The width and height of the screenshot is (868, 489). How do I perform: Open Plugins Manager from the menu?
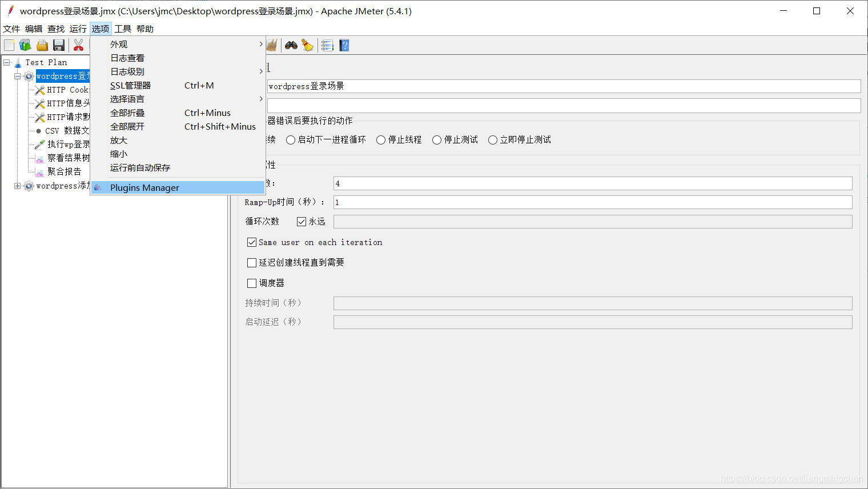178,187
